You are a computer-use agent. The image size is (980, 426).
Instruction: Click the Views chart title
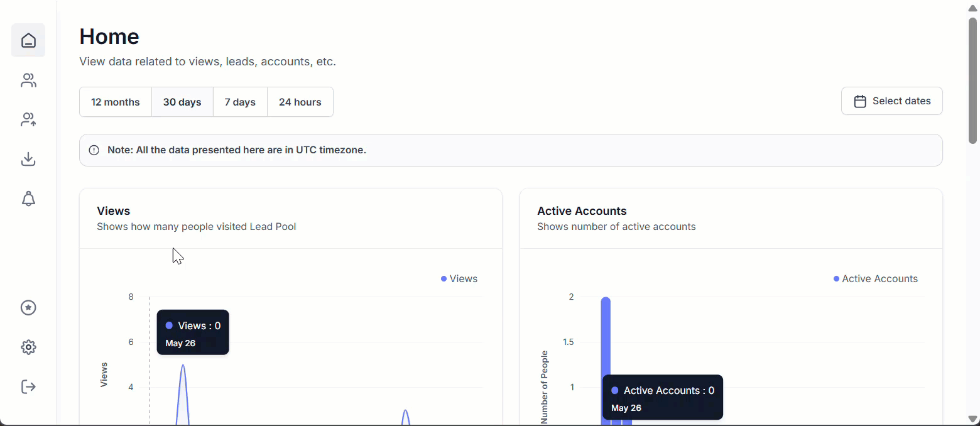pos(114,211)
